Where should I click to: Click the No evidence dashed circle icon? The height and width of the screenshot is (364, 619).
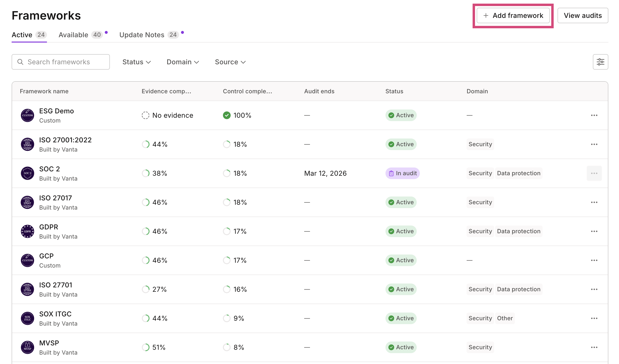[x=145, y=115]
